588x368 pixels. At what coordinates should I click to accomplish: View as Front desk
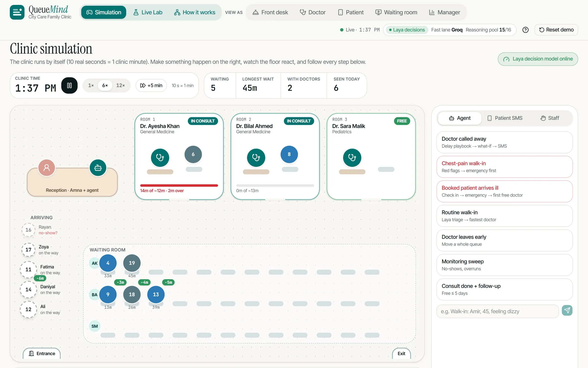point(270,12)
